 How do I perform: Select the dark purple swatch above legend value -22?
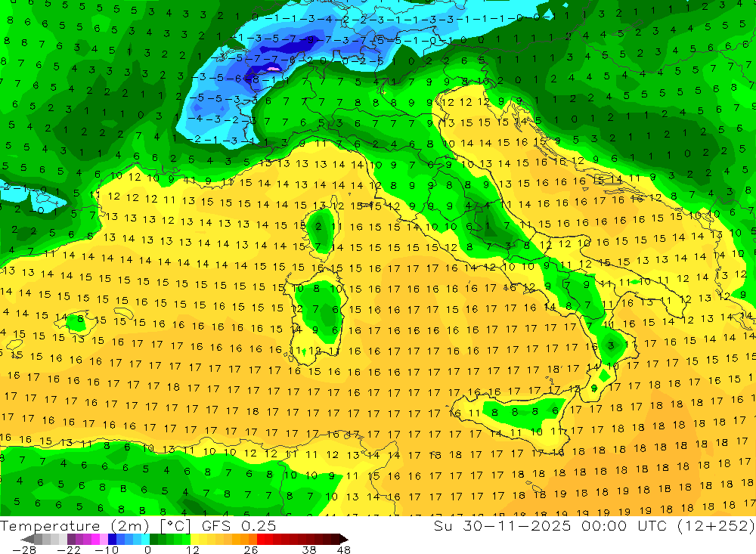pos(71,539)
